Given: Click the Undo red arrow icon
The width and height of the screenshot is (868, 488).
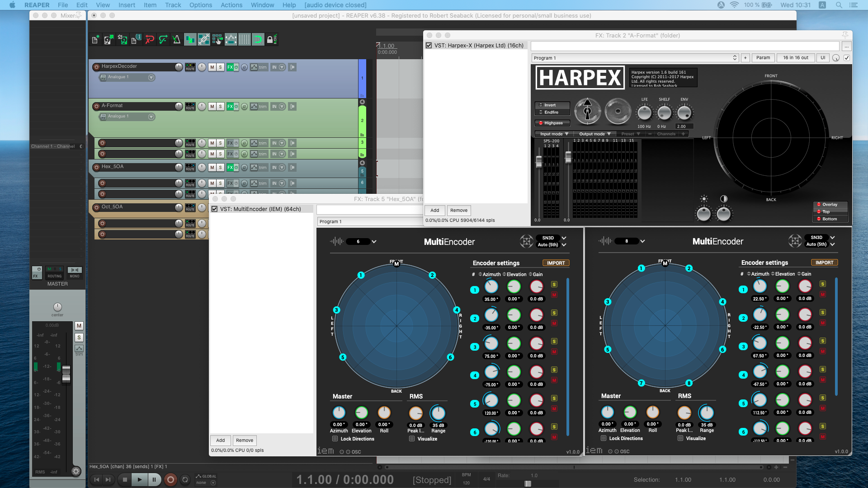Looking at the screenshot, I should [x=150, y=40].
